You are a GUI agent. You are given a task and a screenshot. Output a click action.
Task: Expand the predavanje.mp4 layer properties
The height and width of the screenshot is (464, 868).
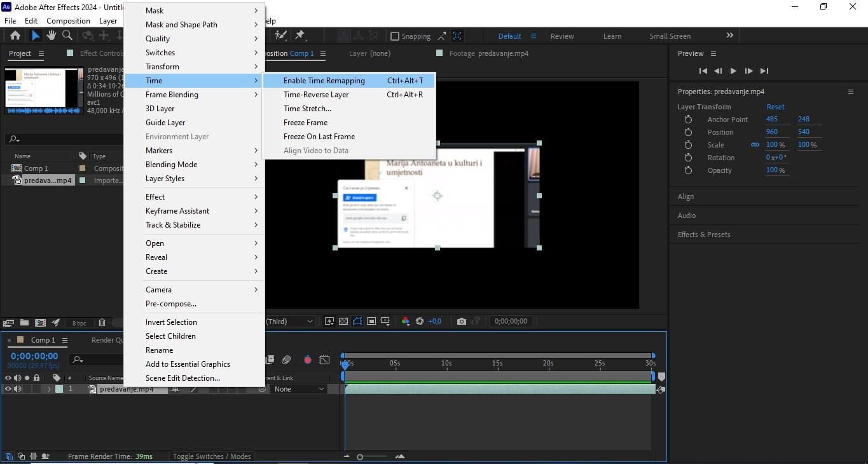(x=49, y=389)
